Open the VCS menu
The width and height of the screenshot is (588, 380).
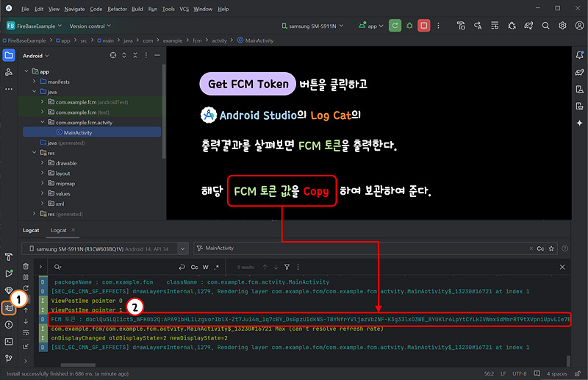184,9
